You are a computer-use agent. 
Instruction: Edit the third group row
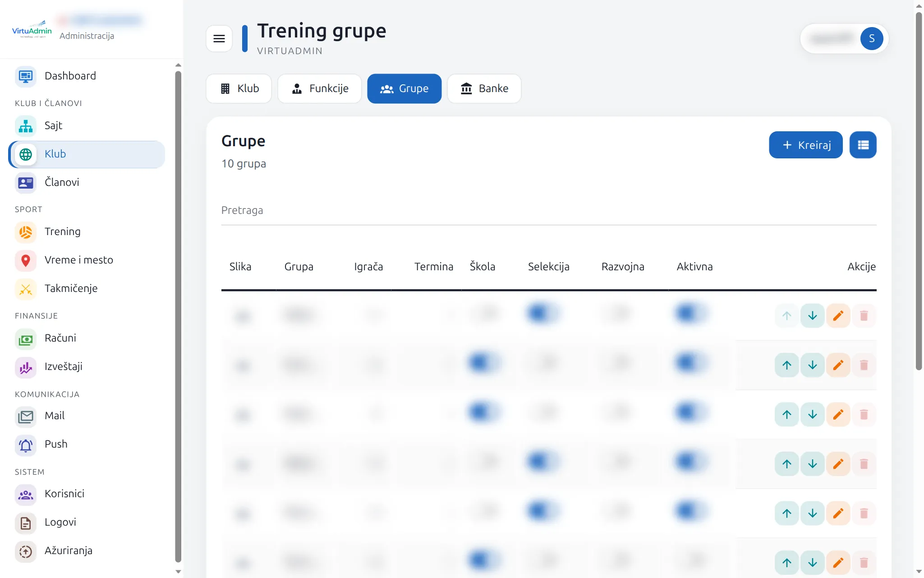[838, 414]
